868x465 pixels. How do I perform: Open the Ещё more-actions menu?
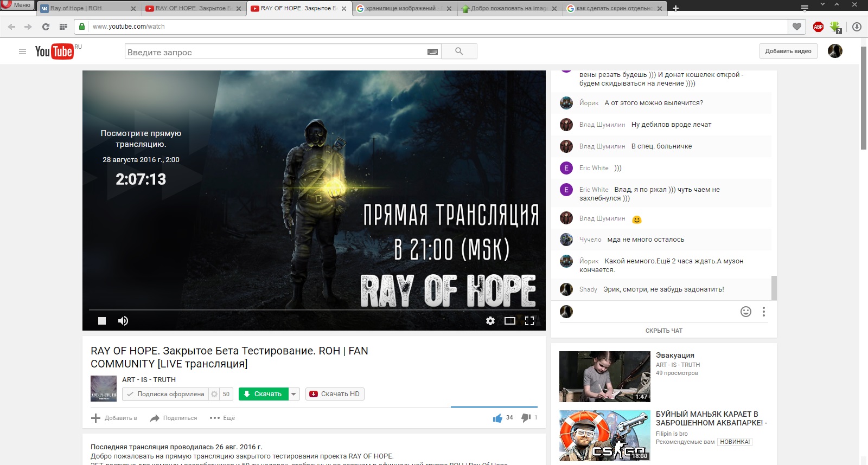[x=222, y=418]
